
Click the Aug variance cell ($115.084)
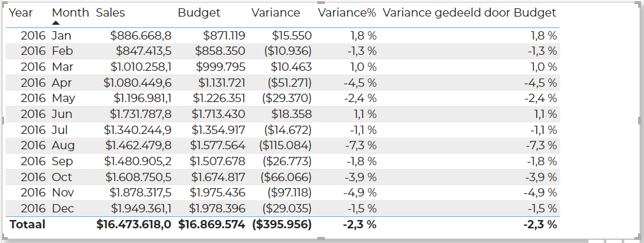coord(285,145)
